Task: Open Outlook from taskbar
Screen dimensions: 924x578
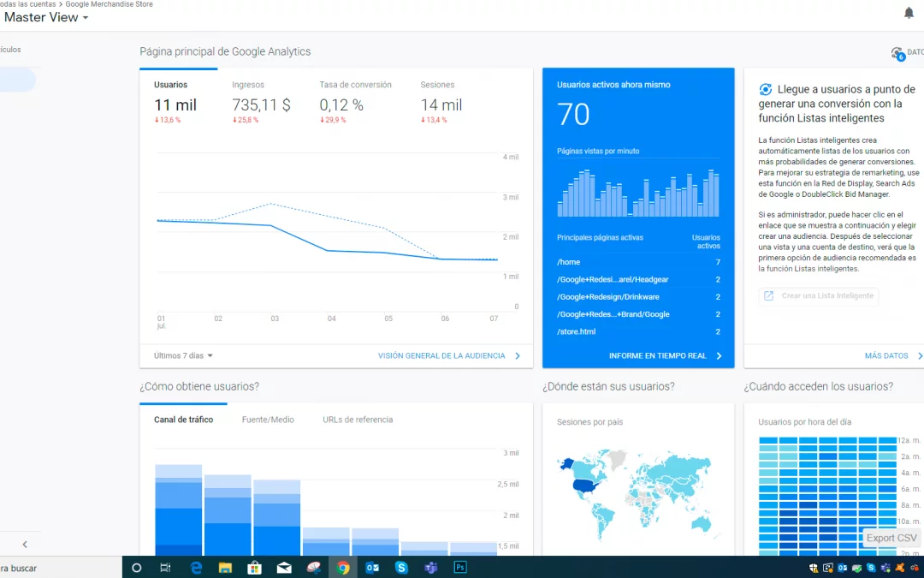Action: 372,568
